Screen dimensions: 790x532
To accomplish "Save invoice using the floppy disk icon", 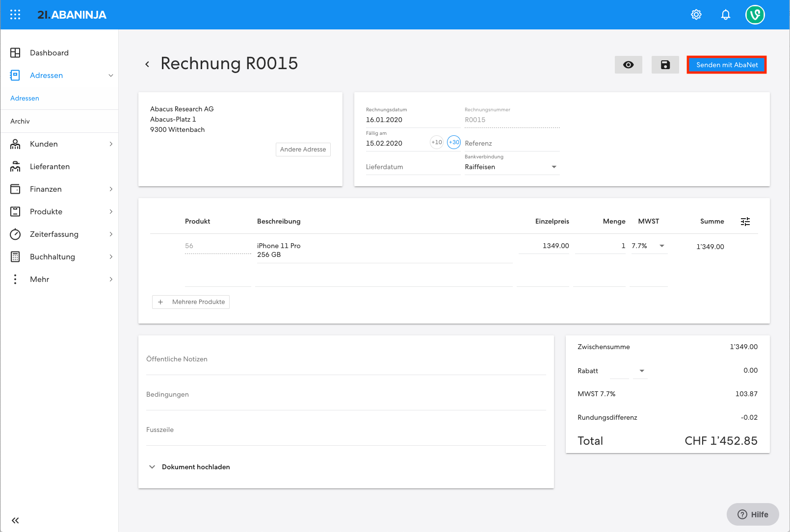I will coord(665,65).
